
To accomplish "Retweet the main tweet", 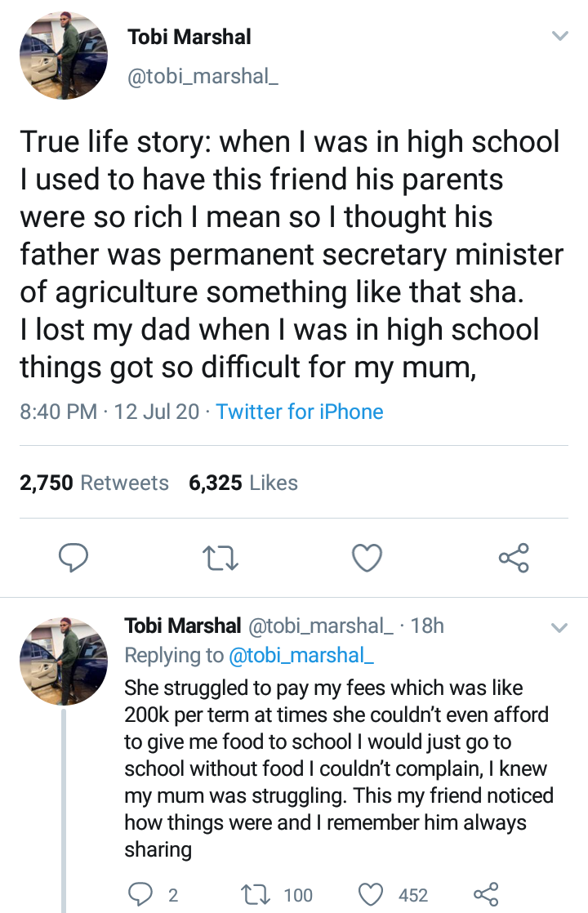I will pos(220,558).
